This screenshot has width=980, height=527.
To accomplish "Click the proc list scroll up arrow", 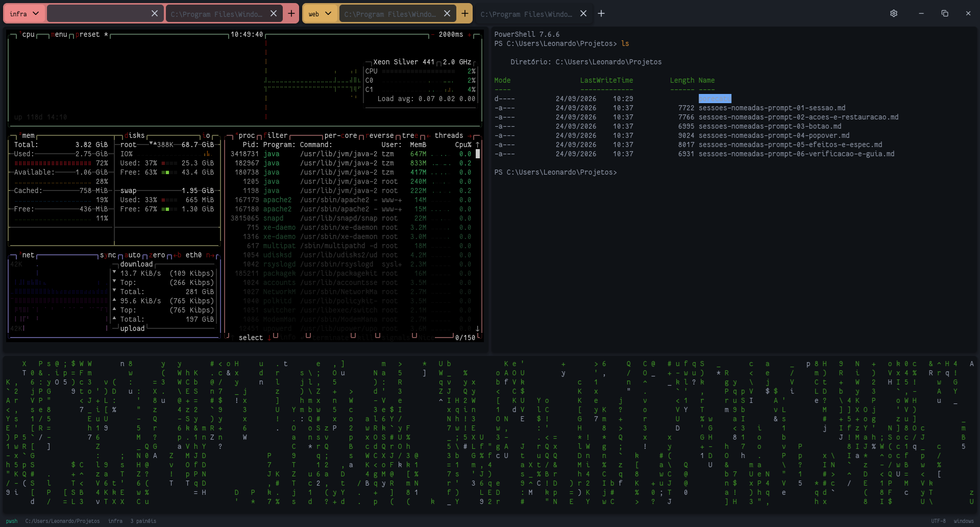I will click(x=478, y=145).
